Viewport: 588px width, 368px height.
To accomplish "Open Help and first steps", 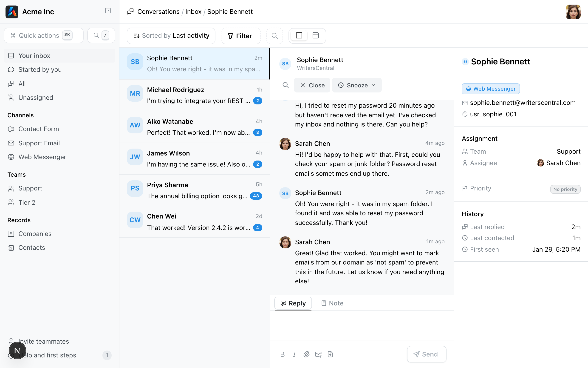I will click(x=59, y=355).
